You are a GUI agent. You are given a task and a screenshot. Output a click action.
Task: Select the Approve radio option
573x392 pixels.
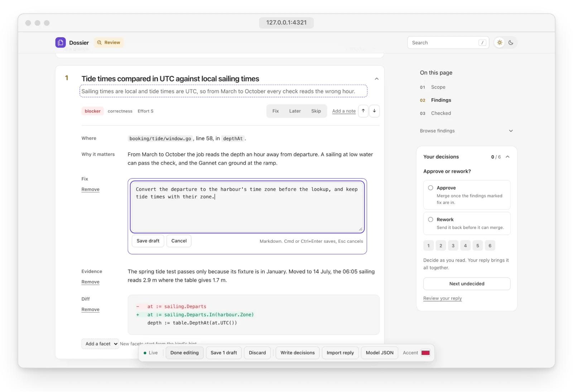(430, 188)
